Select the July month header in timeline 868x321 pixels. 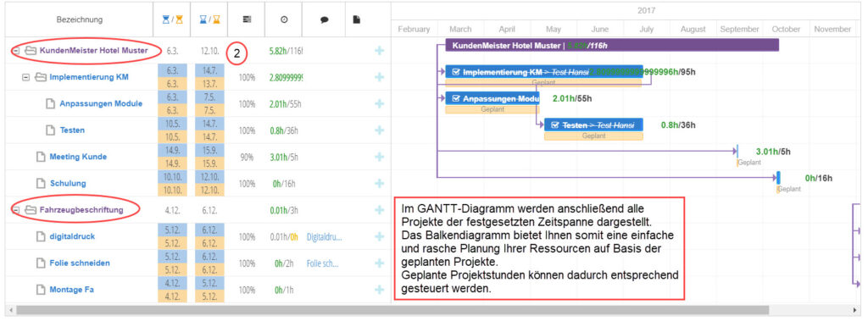[647, 30]
